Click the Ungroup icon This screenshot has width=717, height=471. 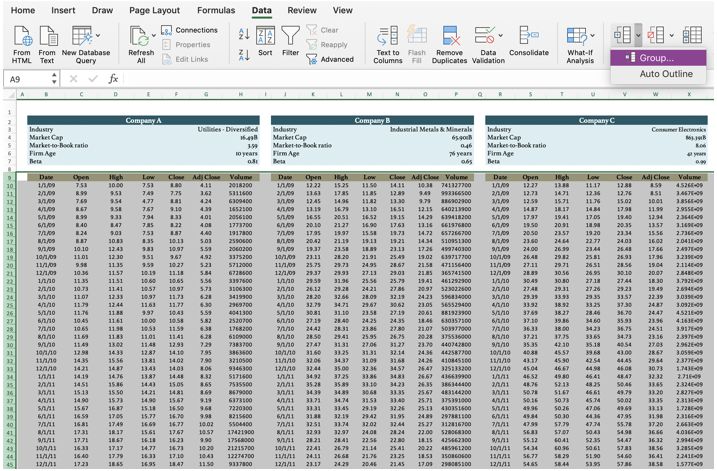[x=656, y=35]
